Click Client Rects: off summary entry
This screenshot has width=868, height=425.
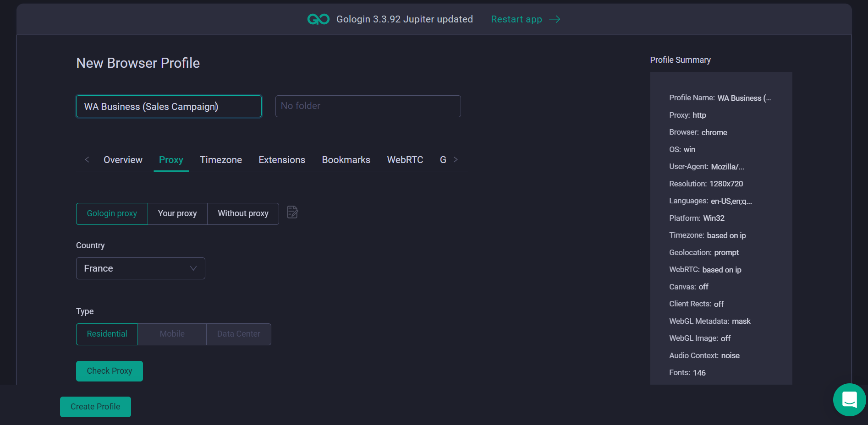(x=697, y=304)
